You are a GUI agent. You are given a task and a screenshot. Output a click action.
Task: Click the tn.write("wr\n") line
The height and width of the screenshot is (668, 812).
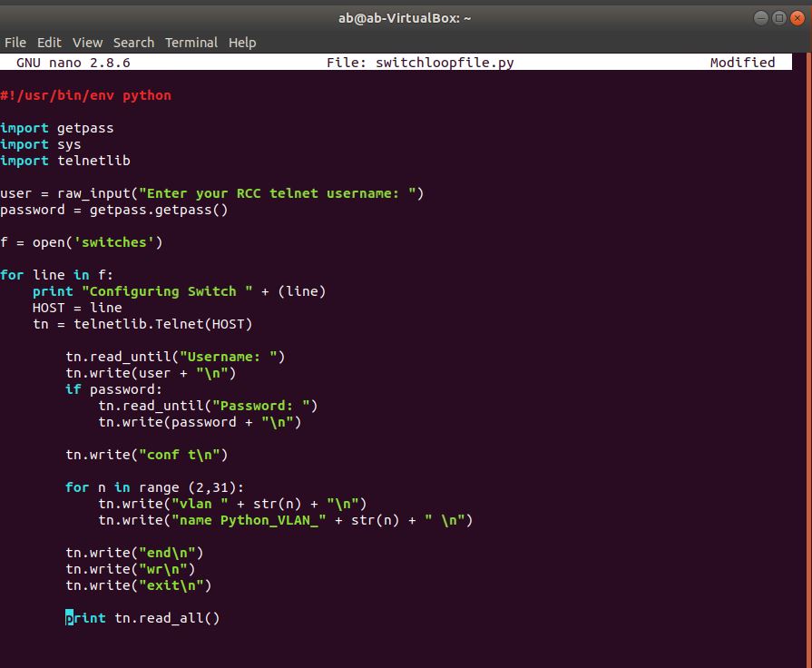[x=131, y=569]
